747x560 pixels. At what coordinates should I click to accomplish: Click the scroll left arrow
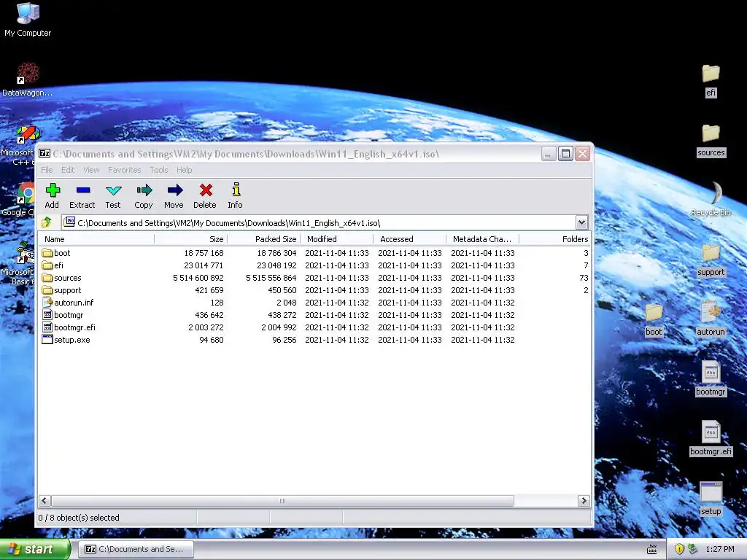pyautogui.click(x=44, y=500)
